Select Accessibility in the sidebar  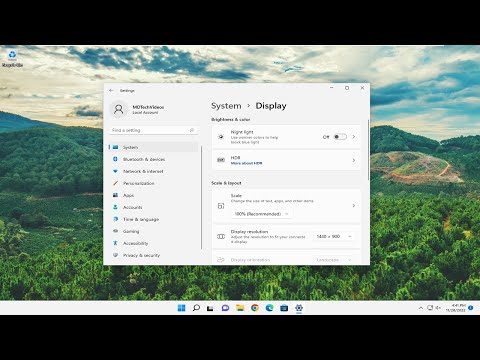coord(153,243)
